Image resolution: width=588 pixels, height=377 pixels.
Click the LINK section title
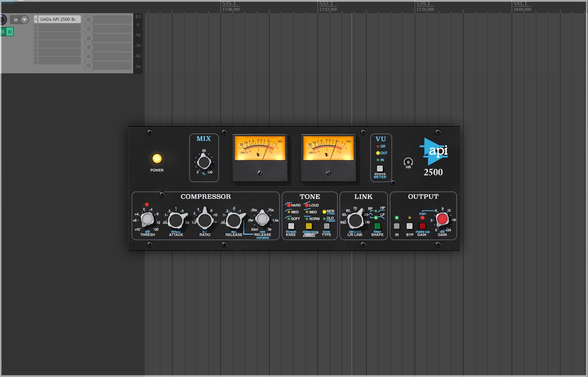tap(364, 196)
